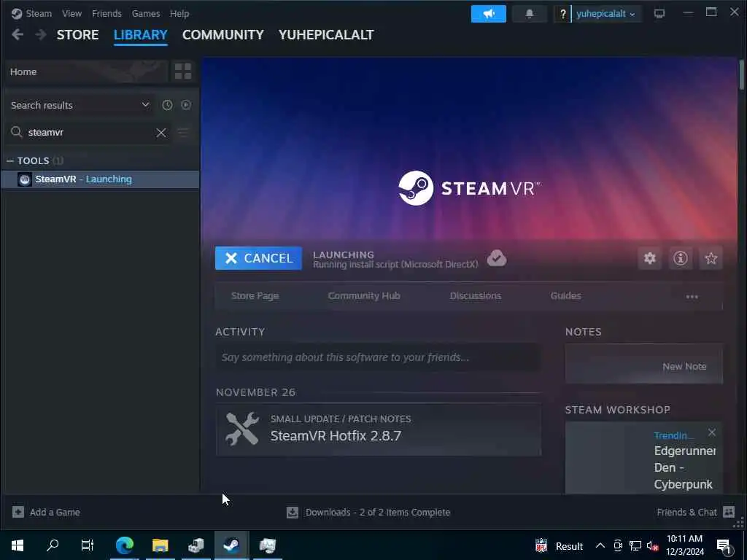This screenshot has width=747, height=560.
Task: Open the Windows notification center
Action: coord(724,546)
